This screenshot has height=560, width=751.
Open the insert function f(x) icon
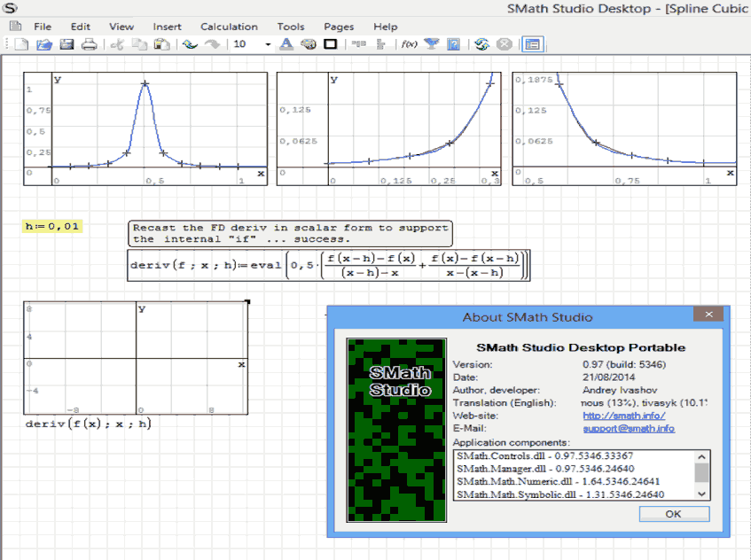pos(409,44)
